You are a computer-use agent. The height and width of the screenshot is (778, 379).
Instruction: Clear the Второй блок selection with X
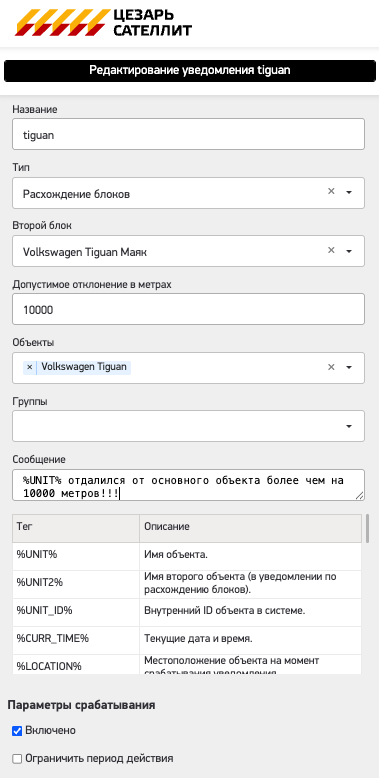pos(331,251)
